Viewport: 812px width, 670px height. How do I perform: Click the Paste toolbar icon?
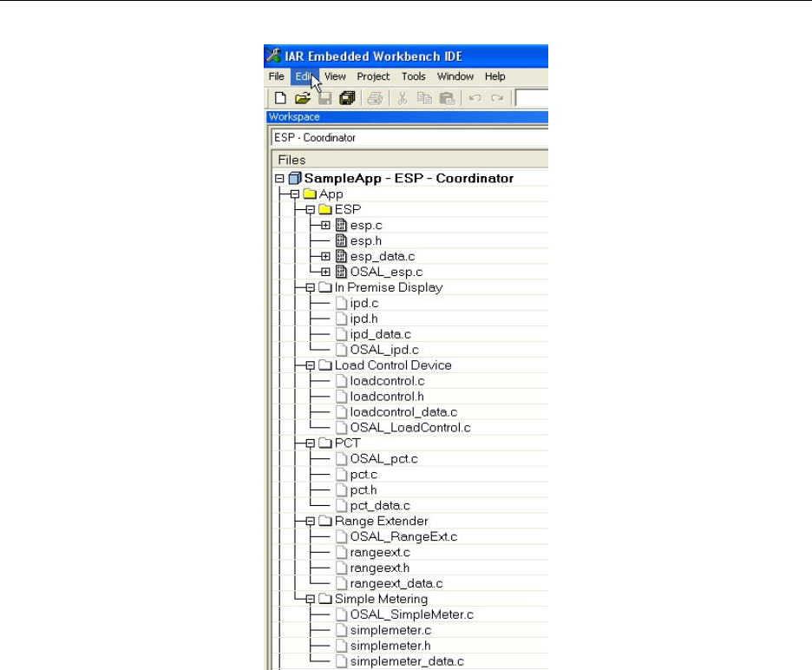click(447, 98)
